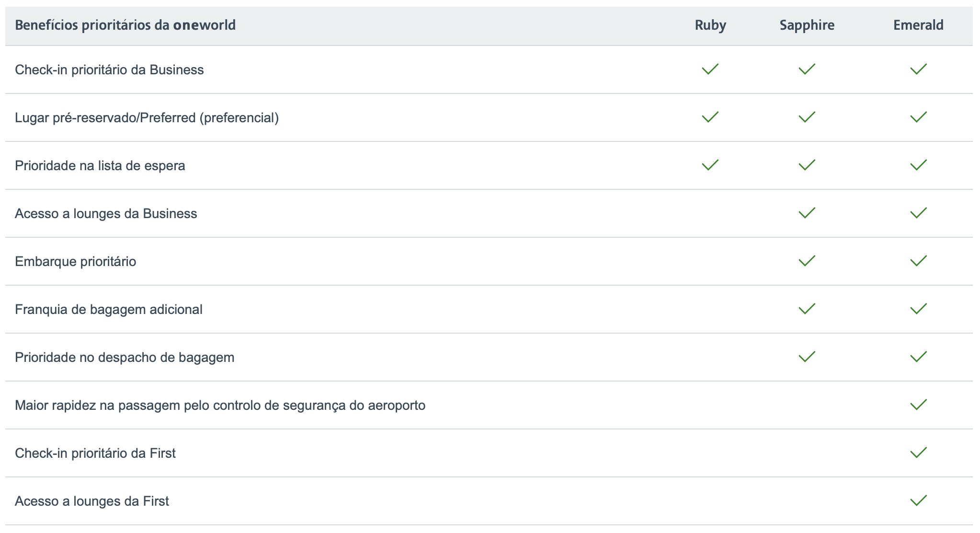The width and height of the screenshot is (980, 533).
Task: Click the Acesso a lounges da First label
Action: coord(91,501)
